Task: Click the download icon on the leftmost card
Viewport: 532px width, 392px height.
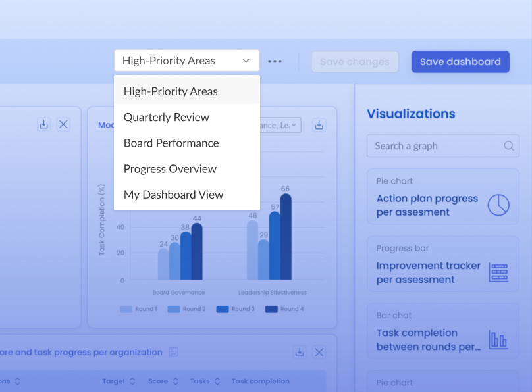Action: point(43,124)
